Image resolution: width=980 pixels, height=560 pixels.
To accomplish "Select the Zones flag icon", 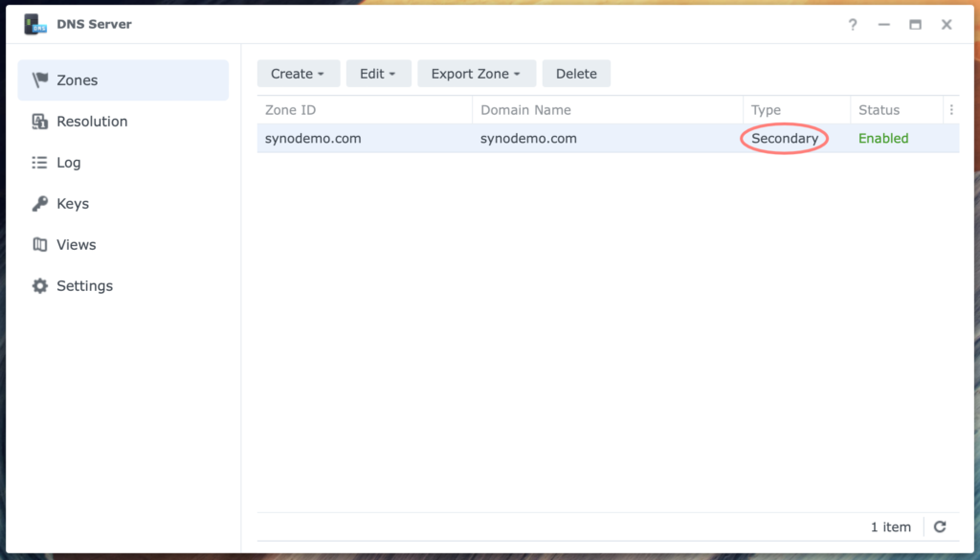I will click(x=40, y=80).
